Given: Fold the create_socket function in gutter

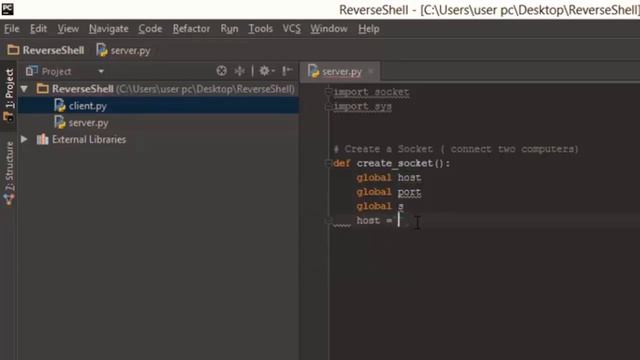Looking at the screenshot, I should tap(328, 163).
